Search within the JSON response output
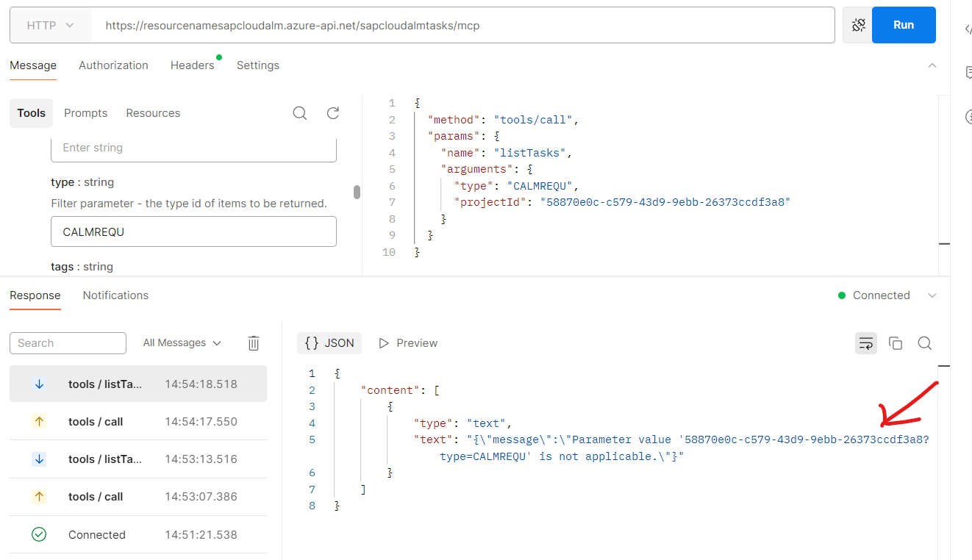Image resolution: width=972 pixels, height=560 pixels. click(924, 342)
